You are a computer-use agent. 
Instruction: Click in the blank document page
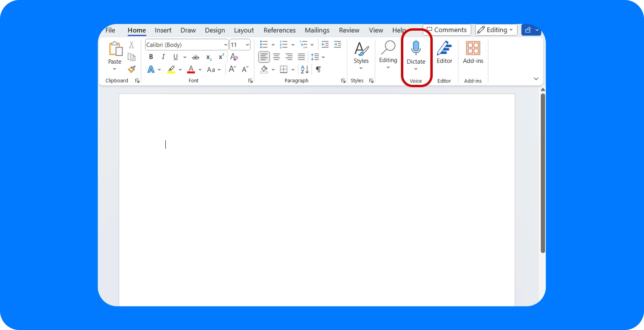317,200
